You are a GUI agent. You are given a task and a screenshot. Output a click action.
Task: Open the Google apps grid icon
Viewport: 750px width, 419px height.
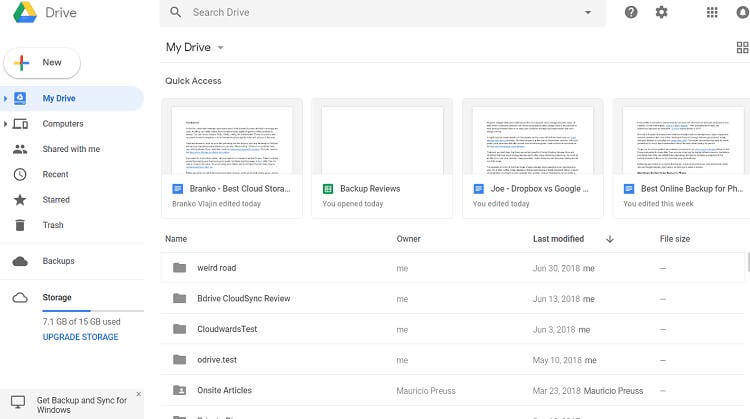click(712, 12)
